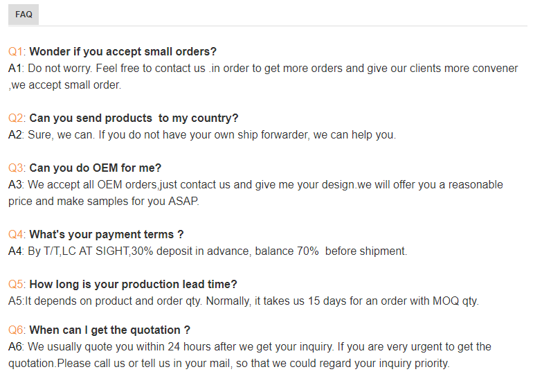This screenshot has height=392, width=542.
Task: Click the orange Q3 label
Action: pos(17,168)
